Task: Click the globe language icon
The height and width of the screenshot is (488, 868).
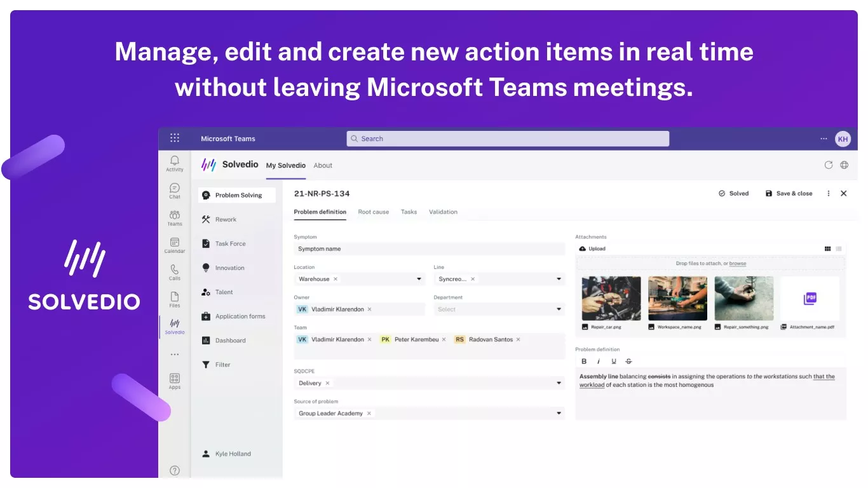Action: (x=844, y=165)
